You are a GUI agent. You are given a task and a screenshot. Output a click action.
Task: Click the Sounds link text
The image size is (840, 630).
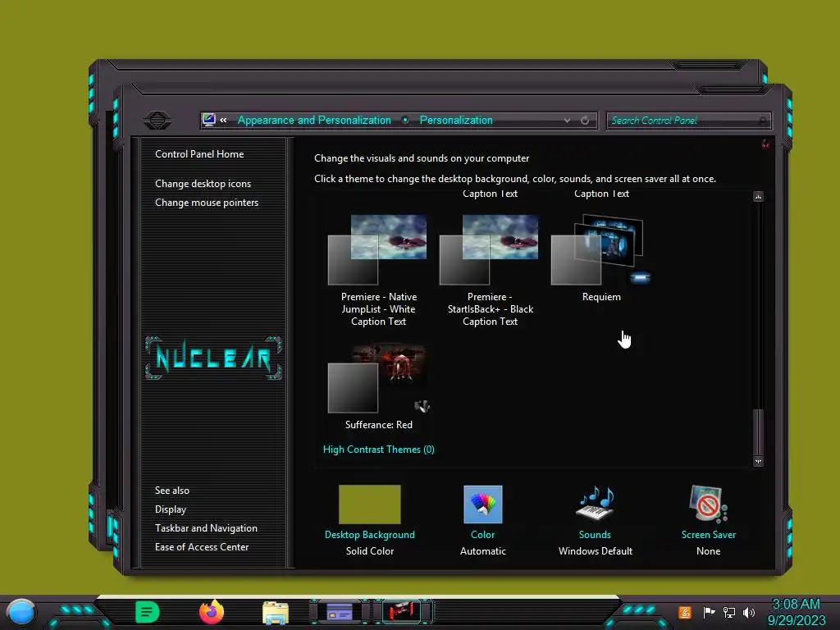(595, 535)
